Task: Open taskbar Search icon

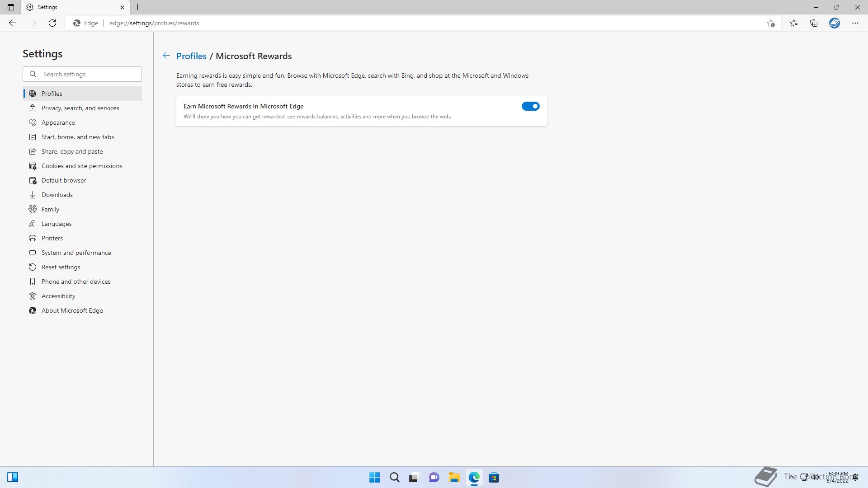Action: 394,477
